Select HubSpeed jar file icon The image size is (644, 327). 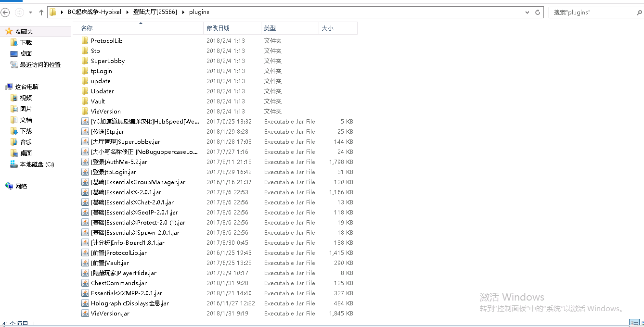[x=85, y=121]
